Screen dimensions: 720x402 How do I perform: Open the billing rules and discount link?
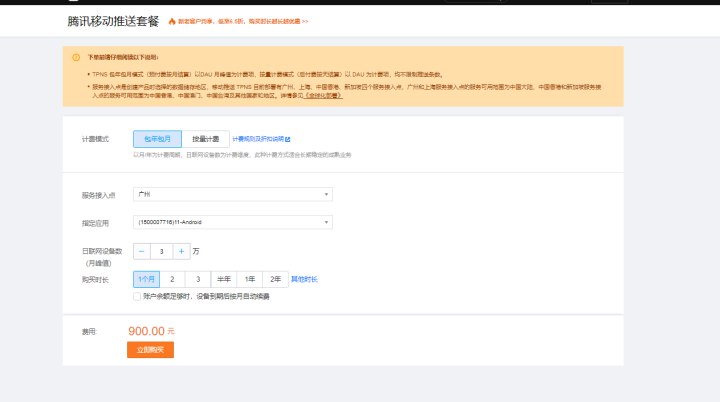pyautogui.click(x=258, y=139)
